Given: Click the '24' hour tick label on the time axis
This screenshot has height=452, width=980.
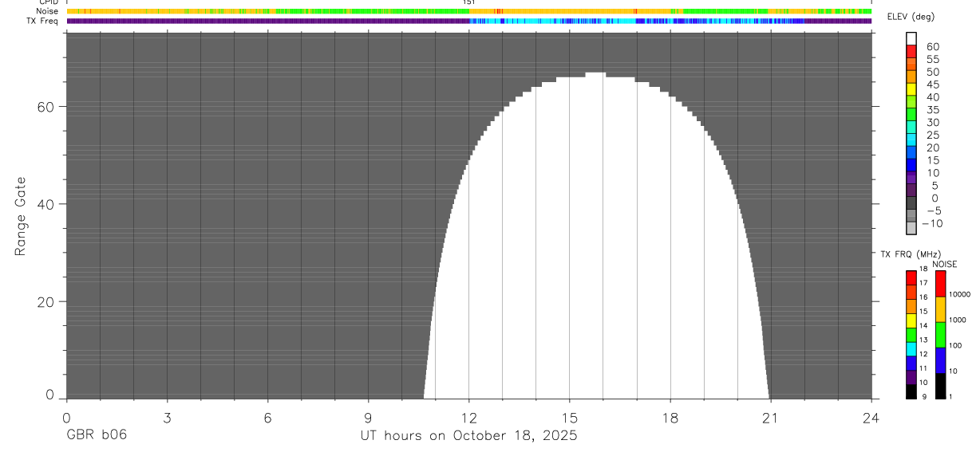Looking at the screenshot, I should [871, 417].
